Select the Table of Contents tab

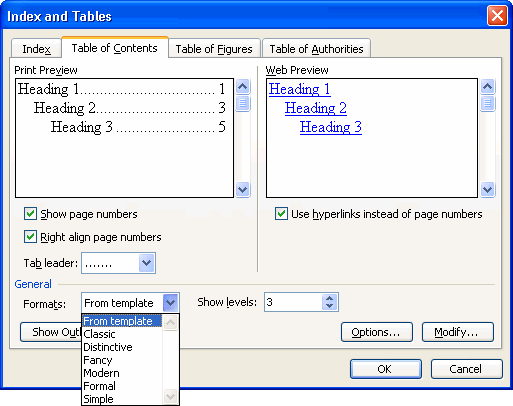coord(115,48)
